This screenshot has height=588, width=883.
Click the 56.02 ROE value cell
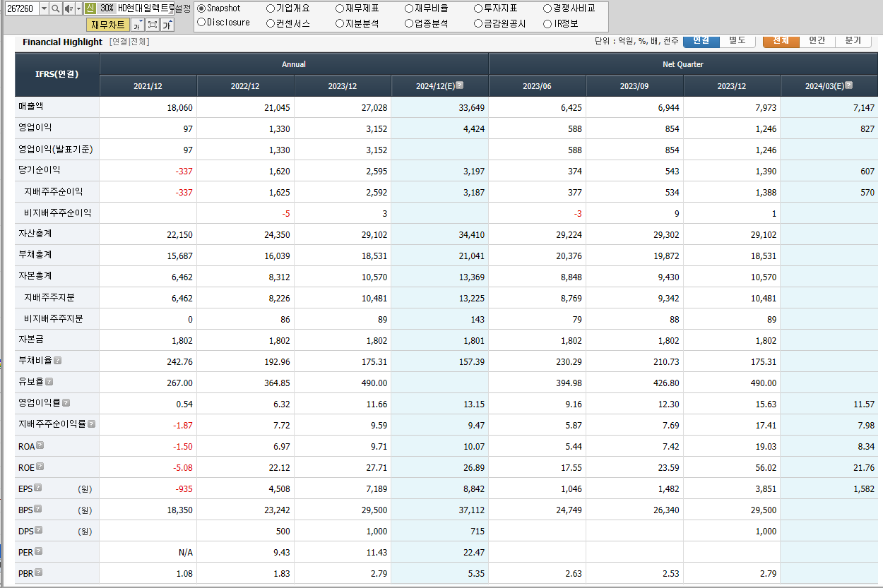pyautogui.click(x=732, y=467)
